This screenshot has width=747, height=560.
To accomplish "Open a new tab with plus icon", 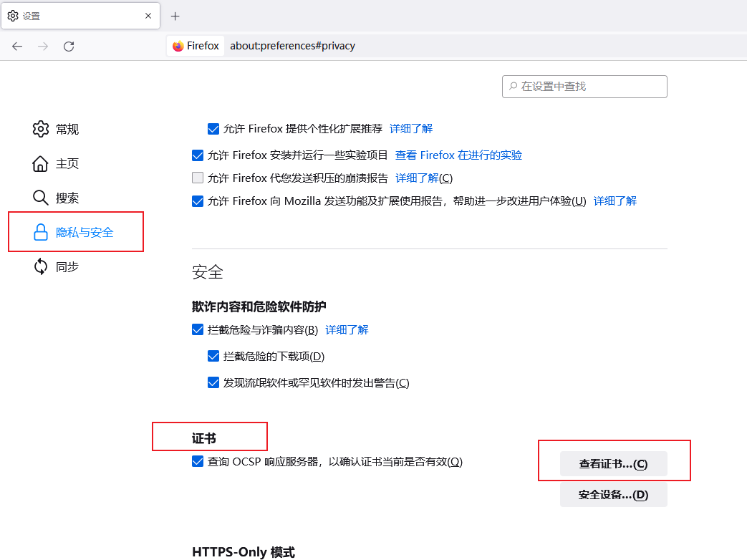I will click(x=175, y=16).
